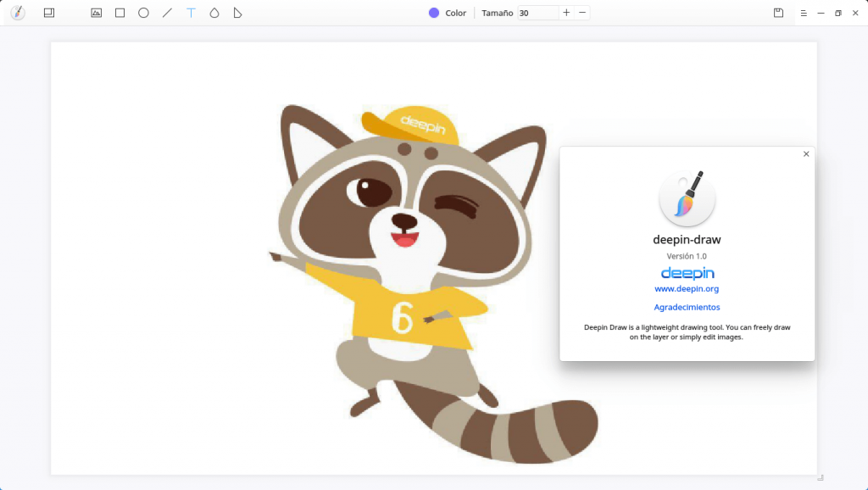Open the Agradecimientos link
The image size is (868, 490).
coord(687,307)
